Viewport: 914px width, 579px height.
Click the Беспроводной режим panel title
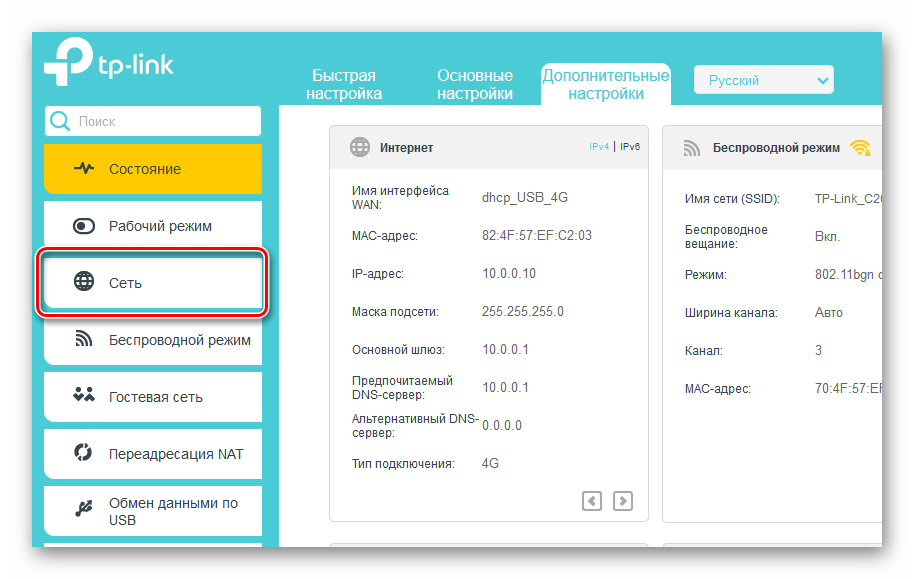(776, 148)
